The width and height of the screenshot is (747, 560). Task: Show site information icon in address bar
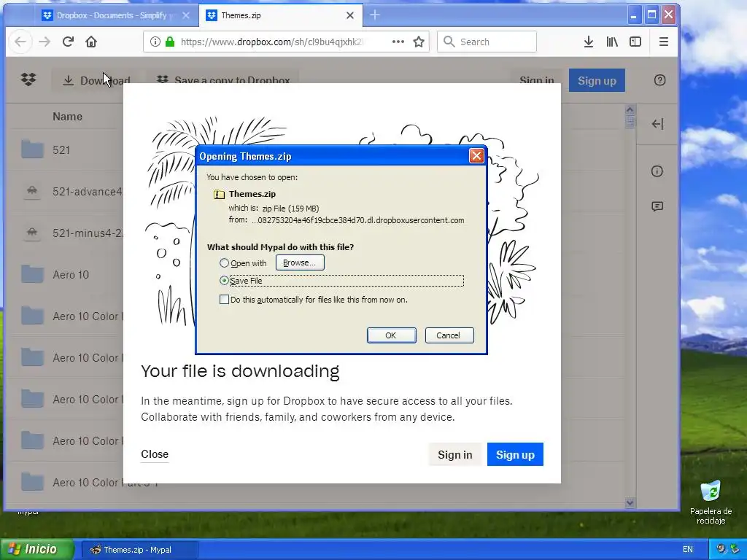pyautogui.click(x=155, y=42)
